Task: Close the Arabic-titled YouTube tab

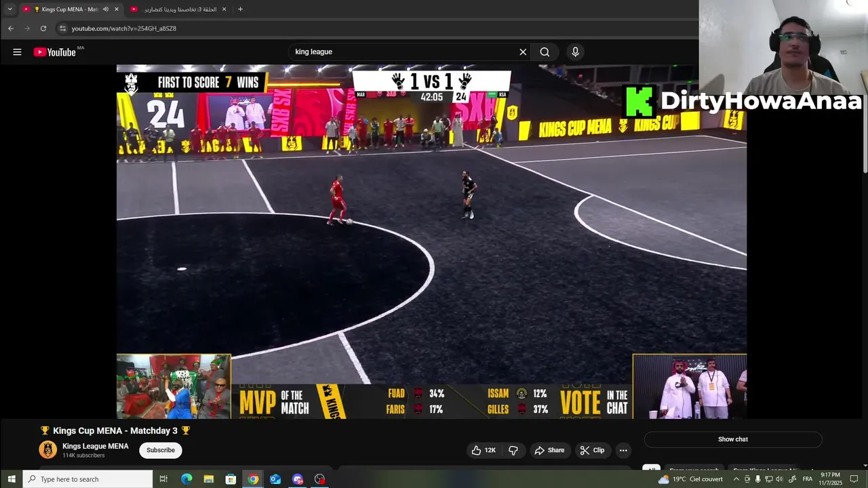Action: pyautogui.click(x=224, y=9)
